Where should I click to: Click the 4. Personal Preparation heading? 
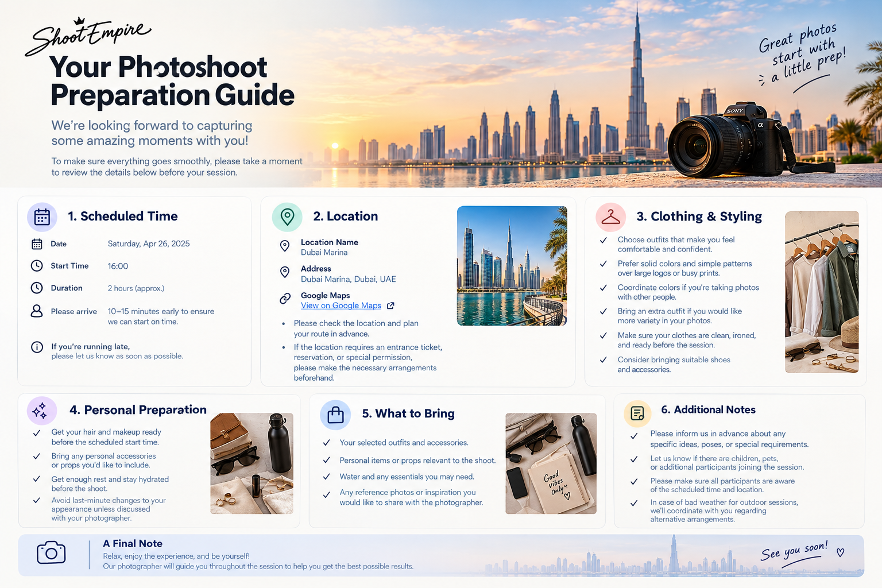click(138, 410)
